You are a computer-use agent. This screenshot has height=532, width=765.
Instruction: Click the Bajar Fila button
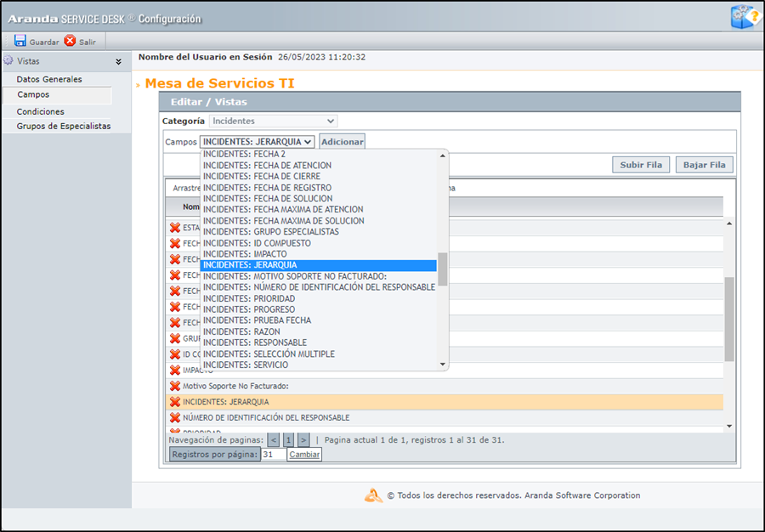click(x=704, y=165)
